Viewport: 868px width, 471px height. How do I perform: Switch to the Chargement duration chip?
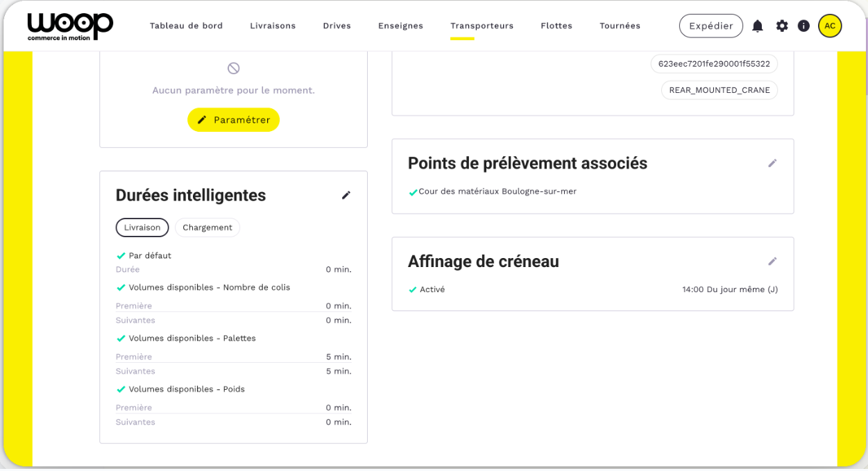207,228
